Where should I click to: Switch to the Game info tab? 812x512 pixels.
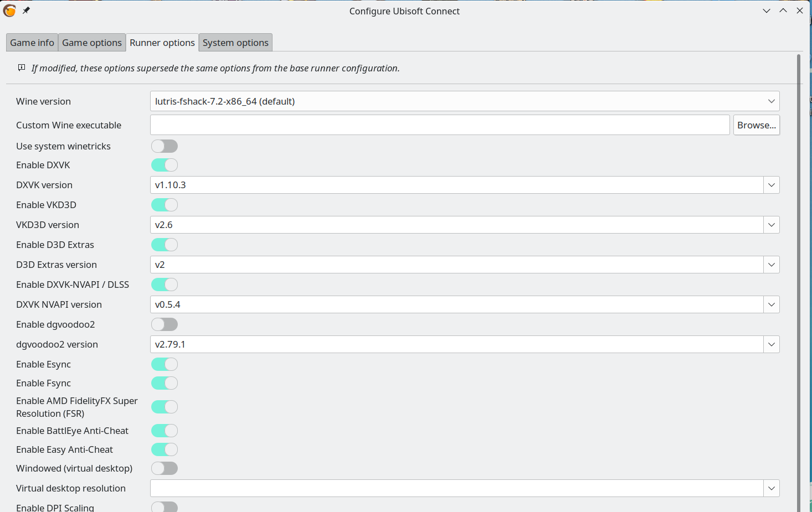(x=32, y=43)
